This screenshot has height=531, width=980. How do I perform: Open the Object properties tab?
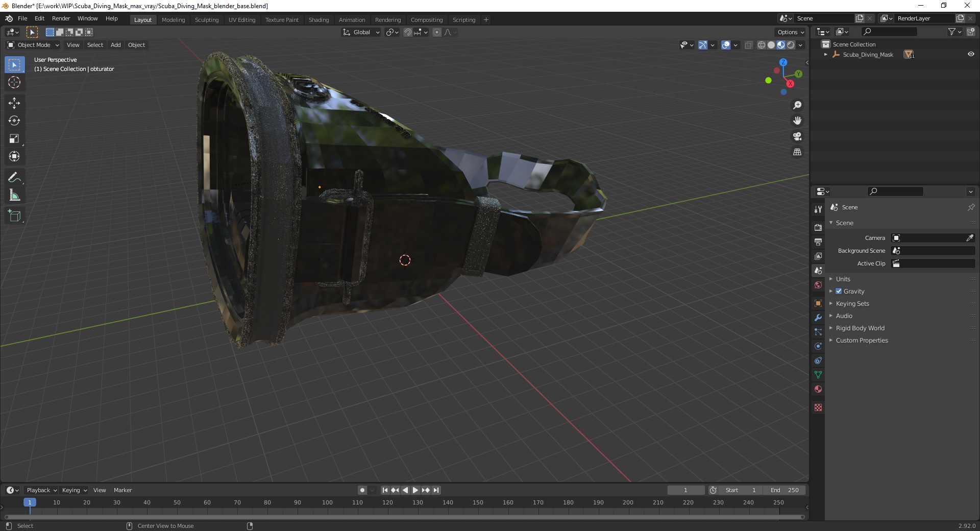click(818, 303)
